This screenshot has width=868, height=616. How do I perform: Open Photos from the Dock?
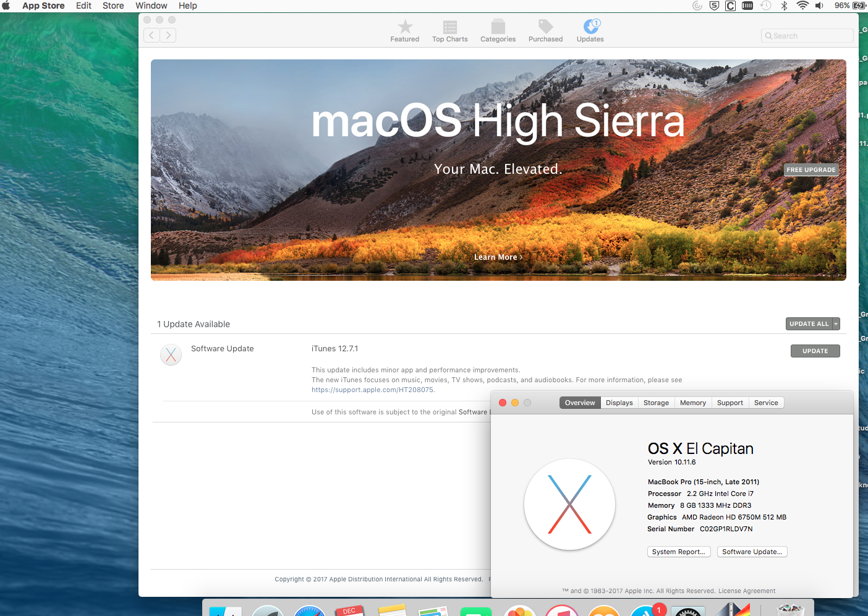point(520,610)
